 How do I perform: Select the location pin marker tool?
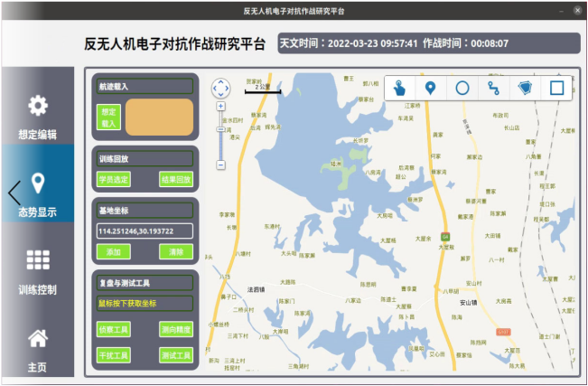click(x=431, y=89)
